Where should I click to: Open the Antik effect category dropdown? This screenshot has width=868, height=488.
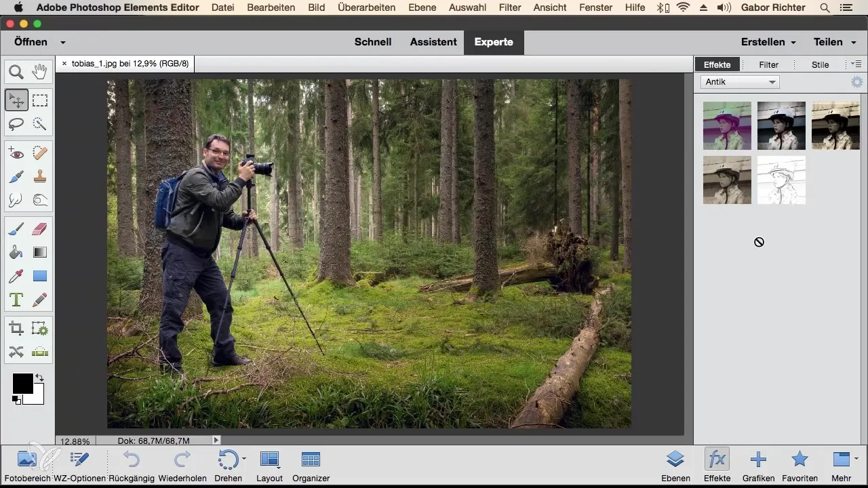click(x=740, y=82)
